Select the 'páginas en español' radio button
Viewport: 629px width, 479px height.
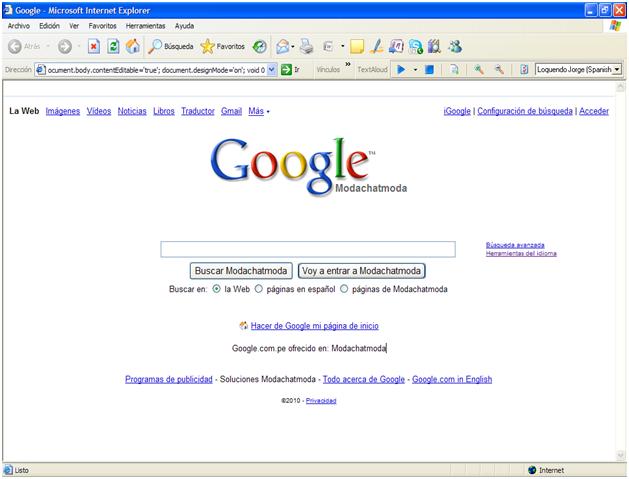[x=259, y=289]
